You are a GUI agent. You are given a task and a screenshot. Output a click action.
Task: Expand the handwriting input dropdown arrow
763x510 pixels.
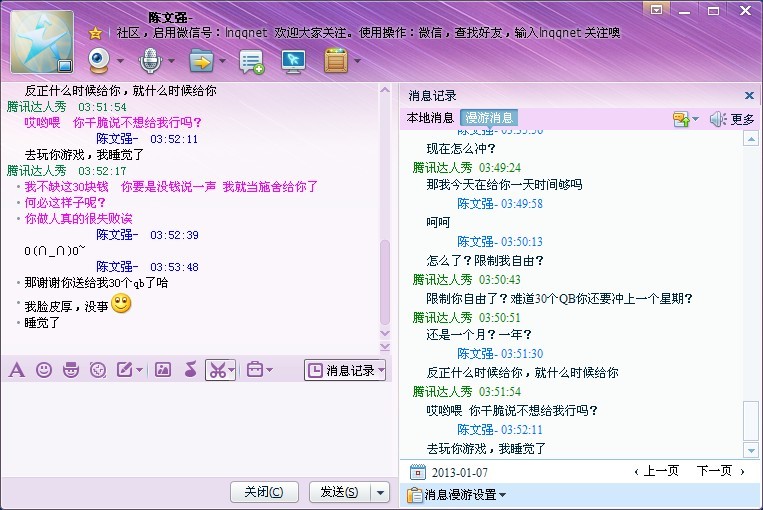pyautogui.click(x=140, y=370)
